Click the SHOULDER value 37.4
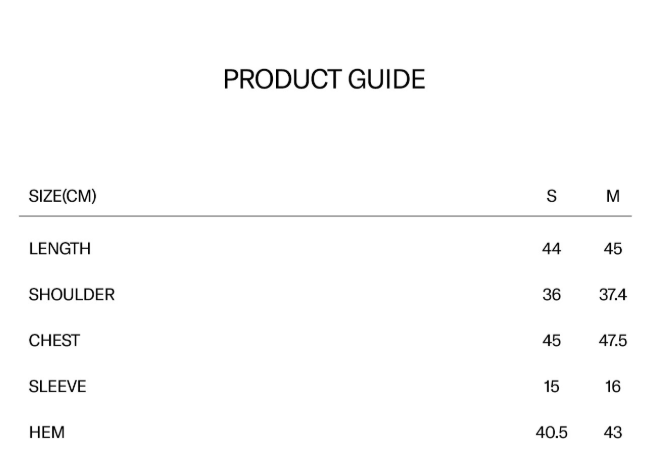This screenshot has width=656, height=463. coord(613,295)
